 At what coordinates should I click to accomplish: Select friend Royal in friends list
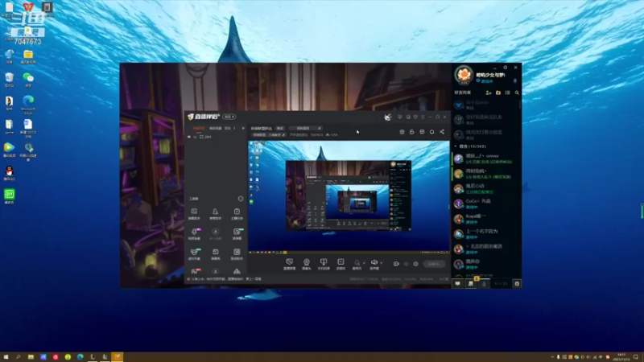point(486,219)
